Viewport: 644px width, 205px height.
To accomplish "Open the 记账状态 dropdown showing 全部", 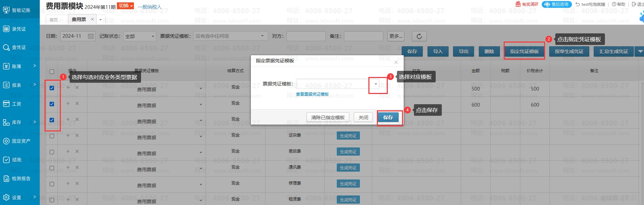I will (x=140, y=36).
